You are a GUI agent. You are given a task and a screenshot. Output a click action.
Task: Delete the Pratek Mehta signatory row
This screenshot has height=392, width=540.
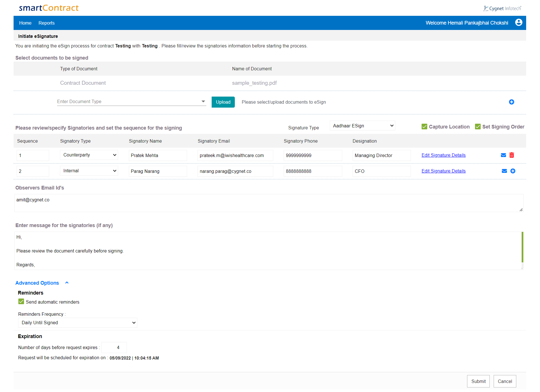(512, 155)
